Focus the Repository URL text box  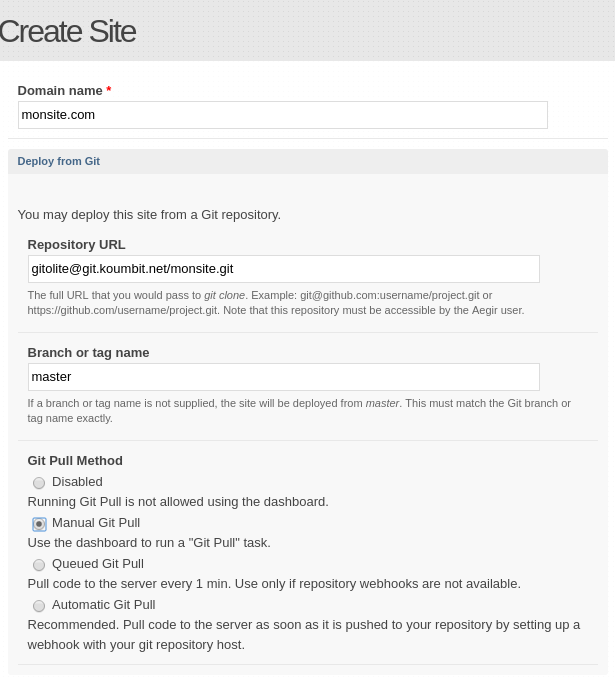point(283,269)
